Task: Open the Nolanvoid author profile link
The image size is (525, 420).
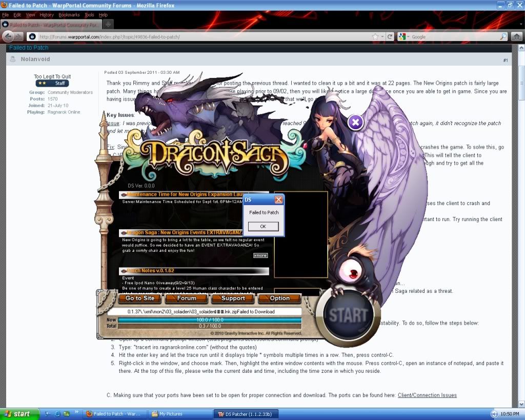Action: pos(35,59)
